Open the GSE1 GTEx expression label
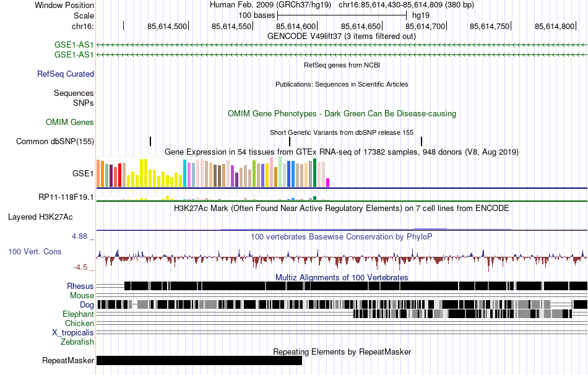Image resolution: width=588 pixels, height=375 pixels. (83, 174)
